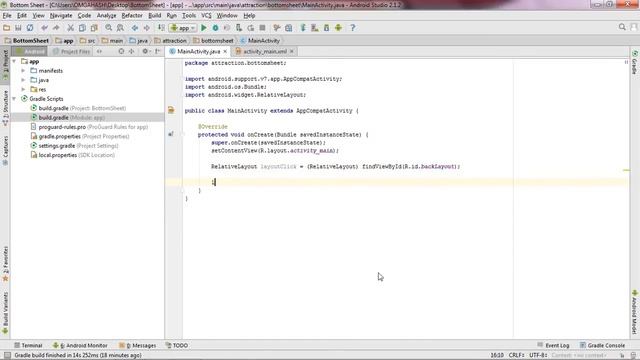The image size is (640, 360).
Task: Collapse the app module tree node
Action: (14, 61)
